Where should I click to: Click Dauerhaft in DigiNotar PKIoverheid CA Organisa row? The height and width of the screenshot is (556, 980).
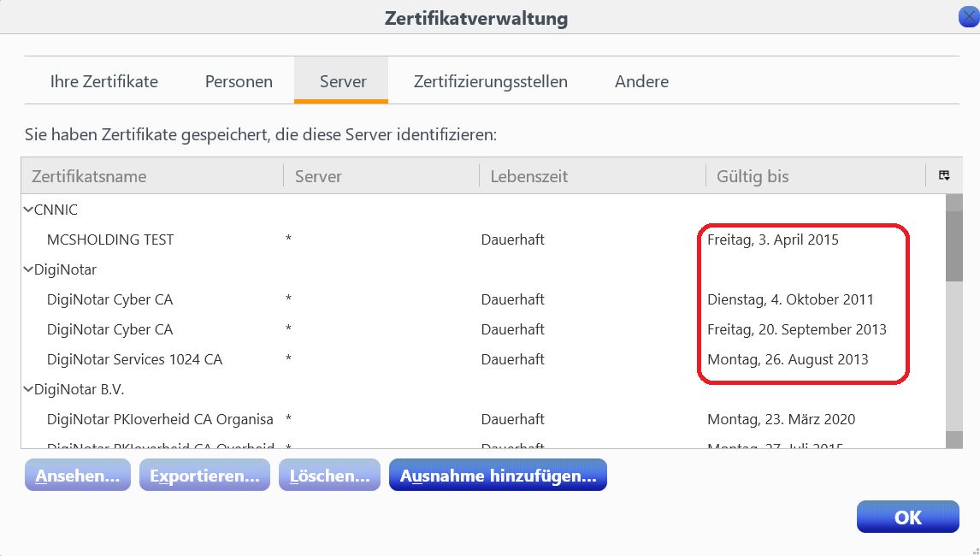[512, 419]
